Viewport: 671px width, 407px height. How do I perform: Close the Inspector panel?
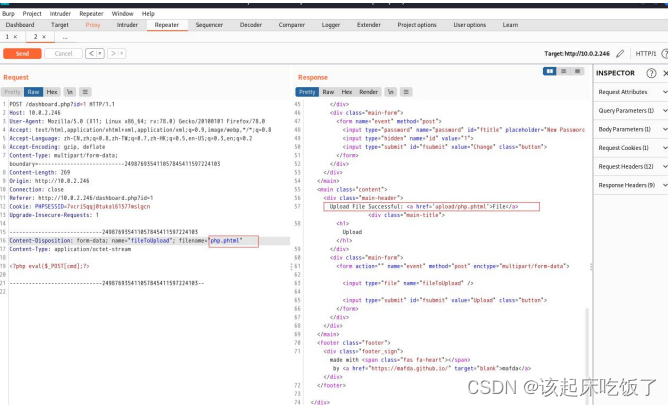point(666,73)
